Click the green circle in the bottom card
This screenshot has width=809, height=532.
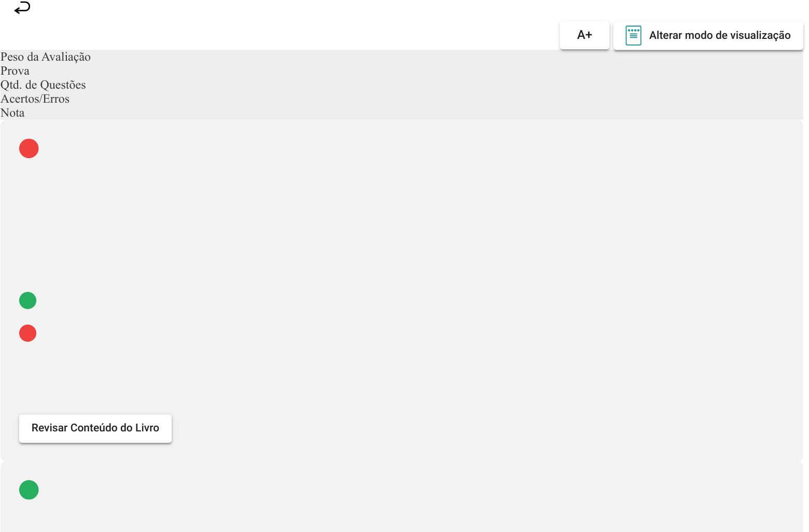[x=29, y=489]
